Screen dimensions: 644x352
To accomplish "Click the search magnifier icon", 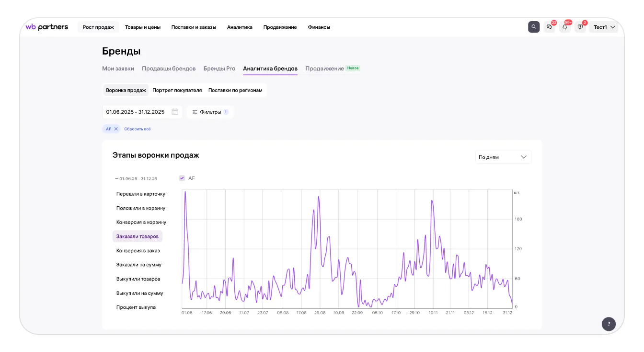I will (534, 27).
